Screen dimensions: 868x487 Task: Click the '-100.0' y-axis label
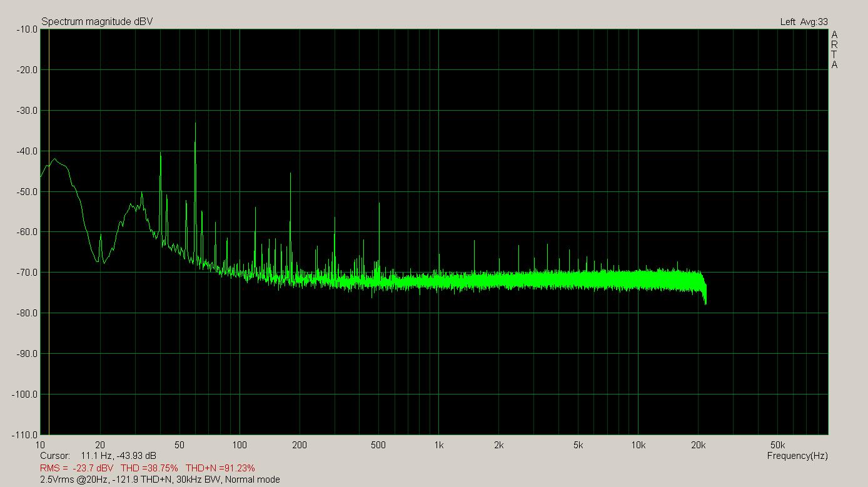(24, 394)
